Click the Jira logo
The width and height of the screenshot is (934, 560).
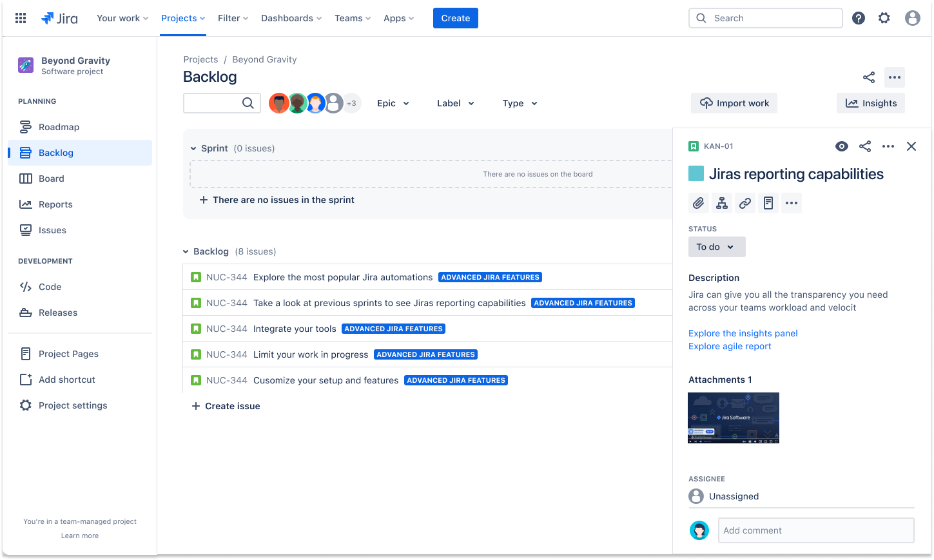point(59,18)
